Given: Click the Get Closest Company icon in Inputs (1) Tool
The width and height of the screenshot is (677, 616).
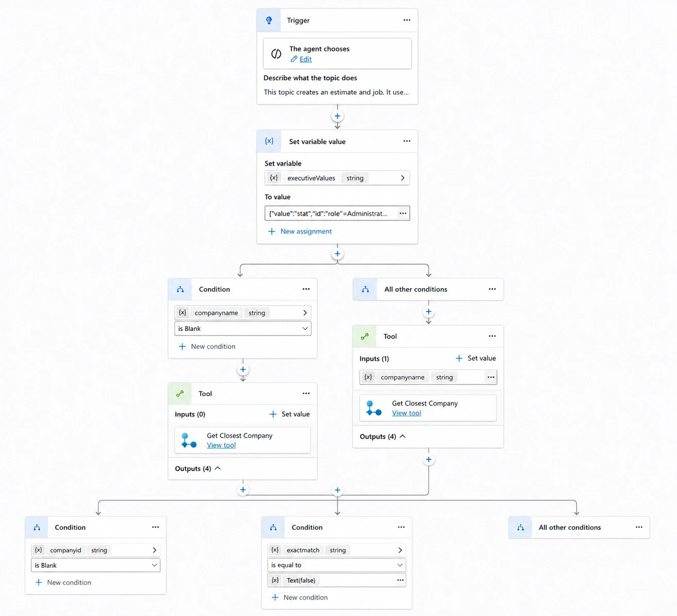Looking at the screenshot, I should (x=374, y=408).
